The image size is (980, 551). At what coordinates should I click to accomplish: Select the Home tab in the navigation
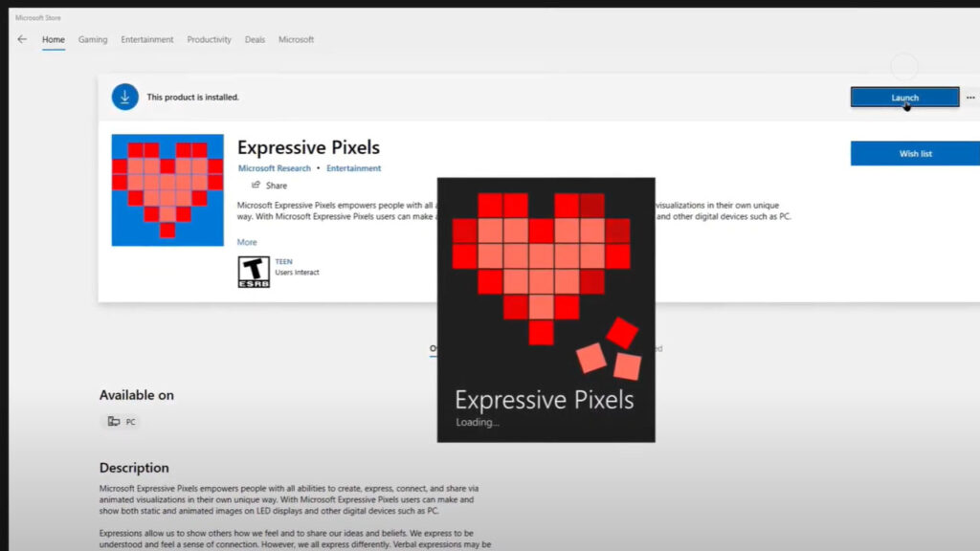tap(53, 39)
